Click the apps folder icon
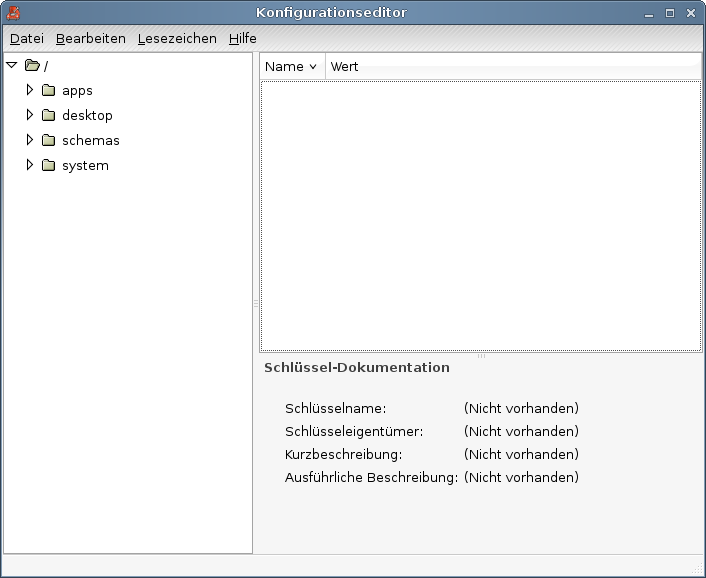 click(x=48, y=90)
